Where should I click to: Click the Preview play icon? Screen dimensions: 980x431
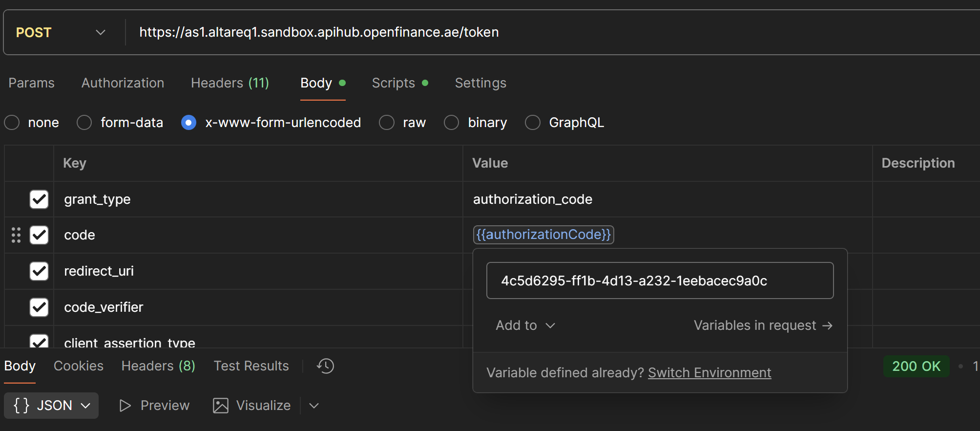(x=125, y=406)
